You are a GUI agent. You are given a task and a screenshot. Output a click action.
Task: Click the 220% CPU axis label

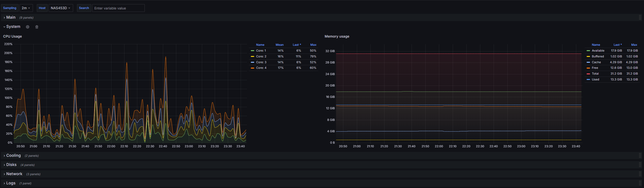coord(8,44)
